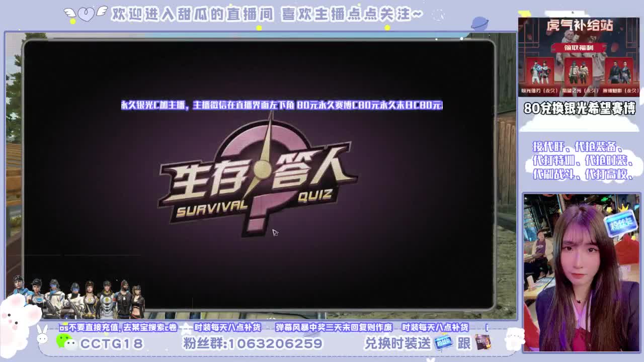Click the WeChat ID text CCTG18
Image resolution: width=644 pixels, height=362 pixels.
112,343
